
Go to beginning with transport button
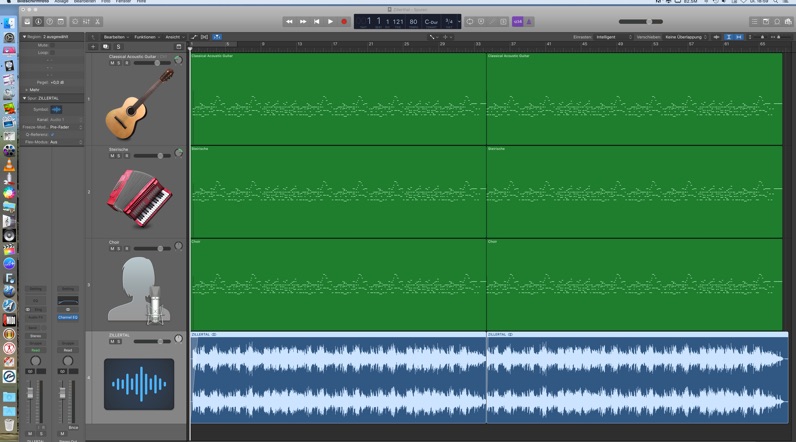[316, 22]
